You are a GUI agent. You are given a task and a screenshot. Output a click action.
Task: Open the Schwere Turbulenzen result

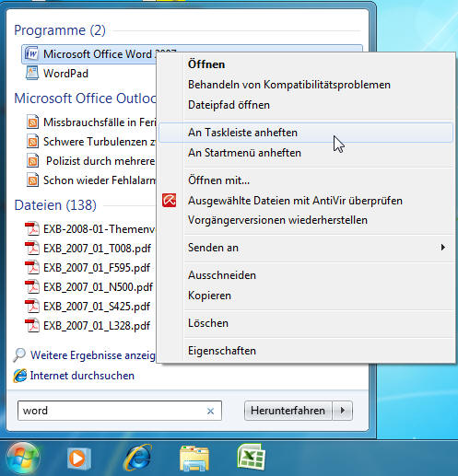point(100,142)
